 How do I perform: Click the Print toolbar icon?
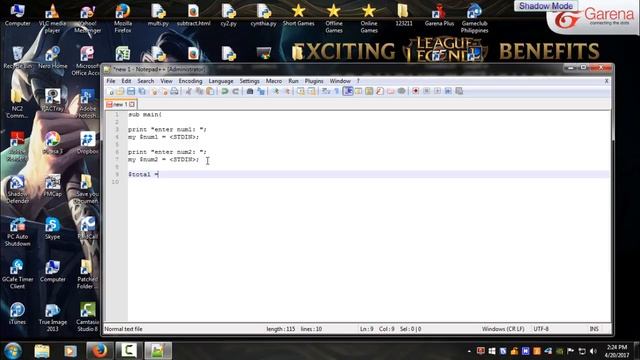[174, 91]
